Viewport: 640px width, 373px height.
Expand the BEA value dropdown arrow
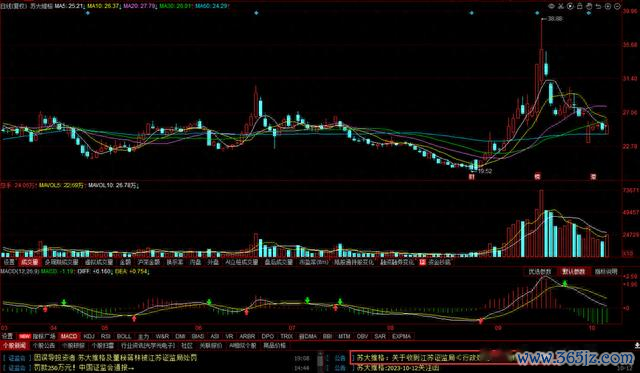pos(148,271)
